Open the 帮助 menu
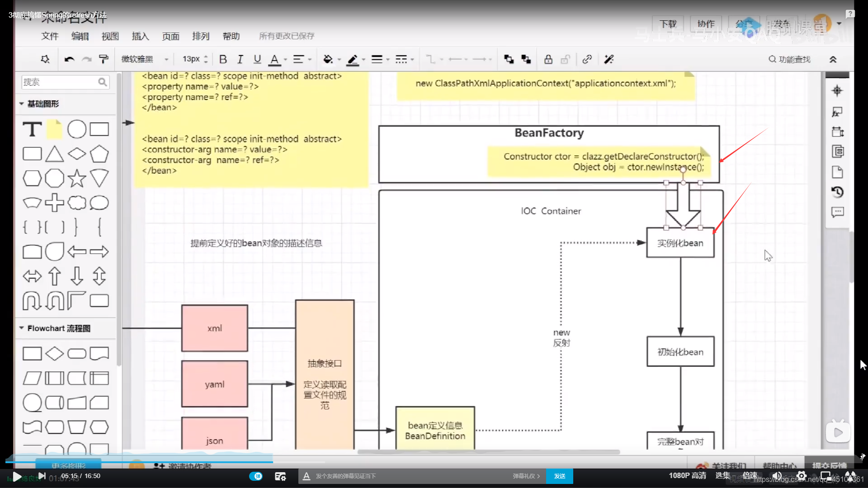 231,36
